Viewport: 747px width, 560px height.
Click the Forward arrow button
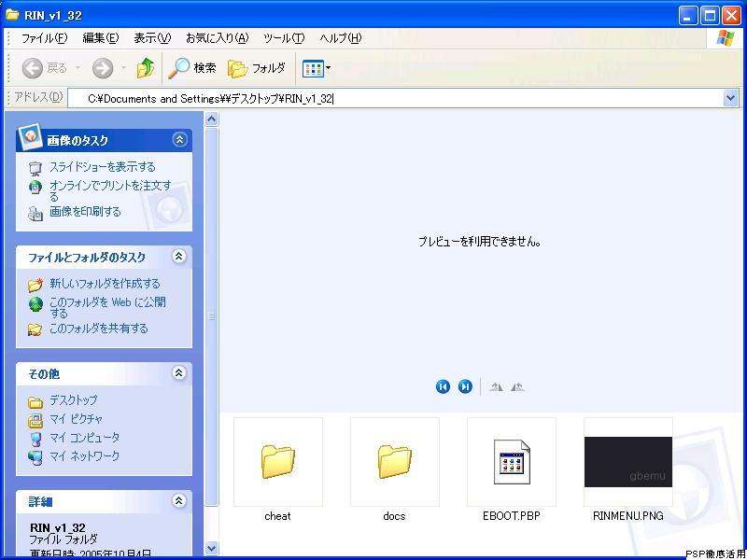click(x=103, y=69)
